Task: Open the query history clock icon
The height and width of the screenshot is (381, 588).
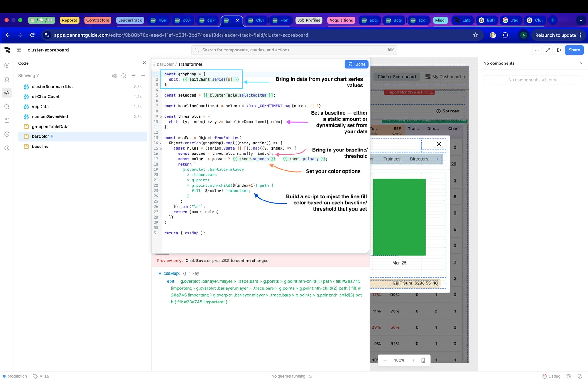Action: point(7,134)
